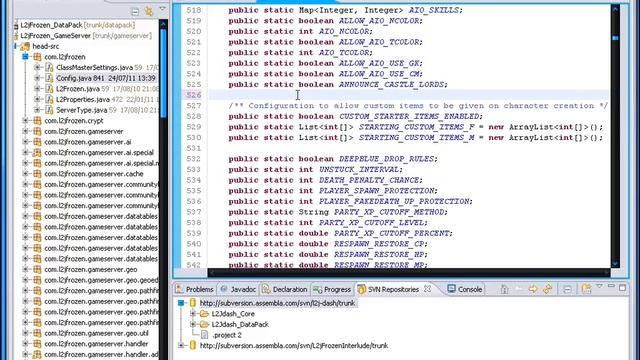This screenshot has height=360, width=640.
Task: Select L2Frozen.java file
Action: point(78,89)
